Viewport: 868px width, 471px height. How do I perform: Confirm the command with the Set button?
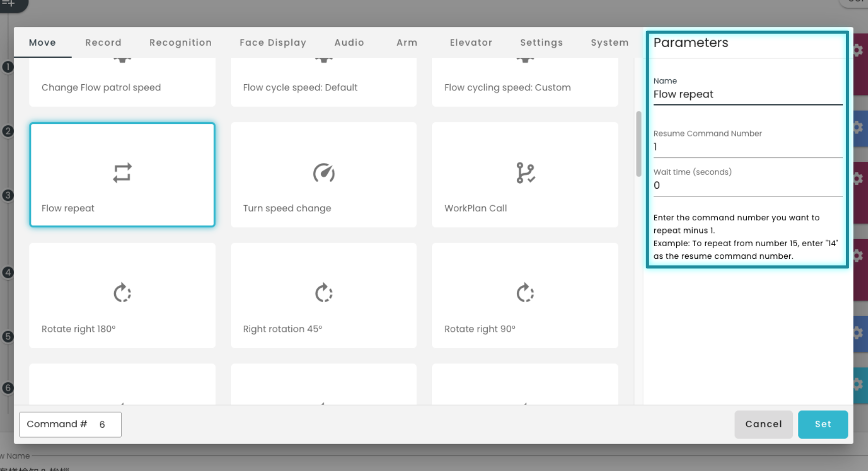coord(823,424)
